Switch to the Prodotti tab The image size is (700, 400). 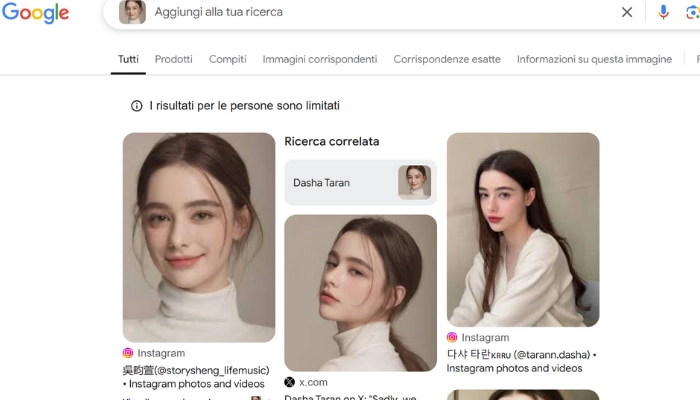coord(174,59)
